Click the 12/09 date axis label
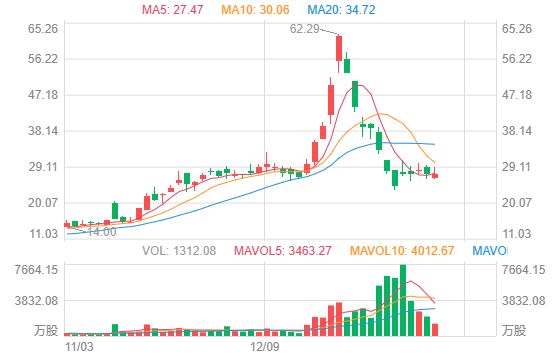This screenshot has height=360, width=560. tap(265, 347)
